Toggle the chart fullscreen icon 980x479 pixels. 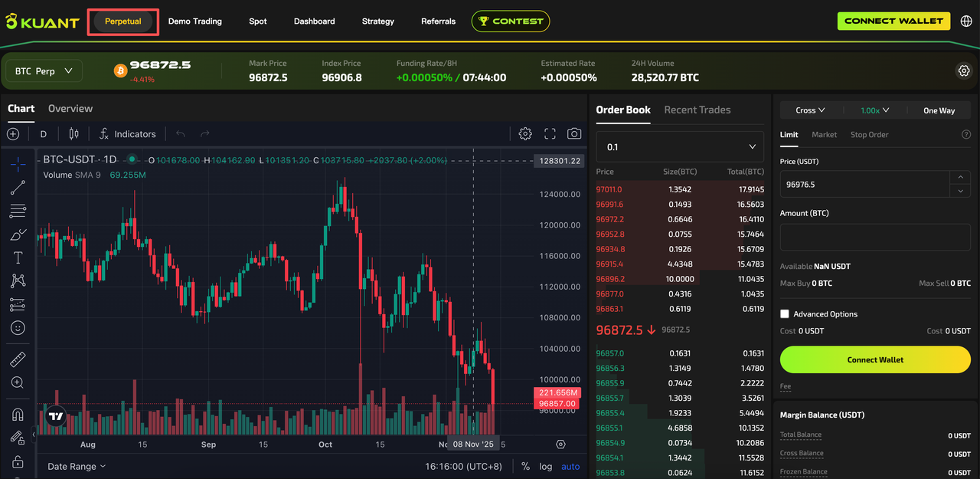pos(550,134)
